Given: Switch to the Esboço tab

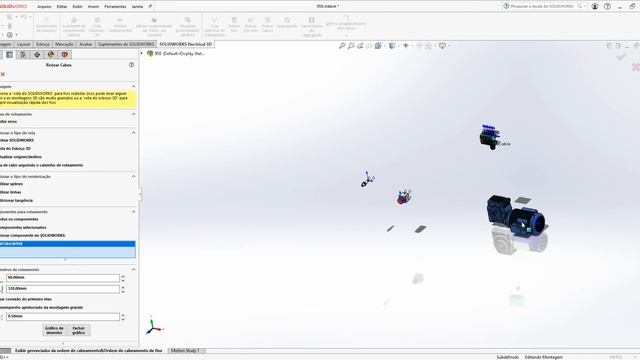Looking at the screenshot, I should click(43, 44).
